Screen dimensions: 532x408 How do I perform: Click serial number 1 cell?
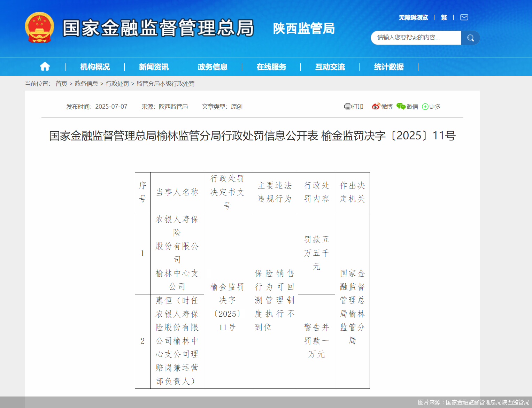(142, 253)
